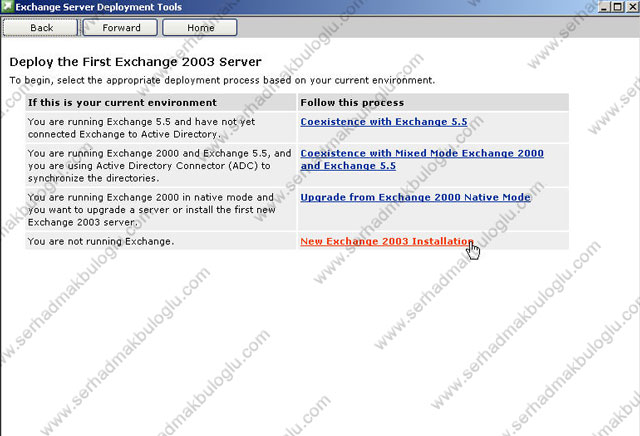Click the 'running Exchange 5.5 and have not yet' cell

click(x=160, y=128)
